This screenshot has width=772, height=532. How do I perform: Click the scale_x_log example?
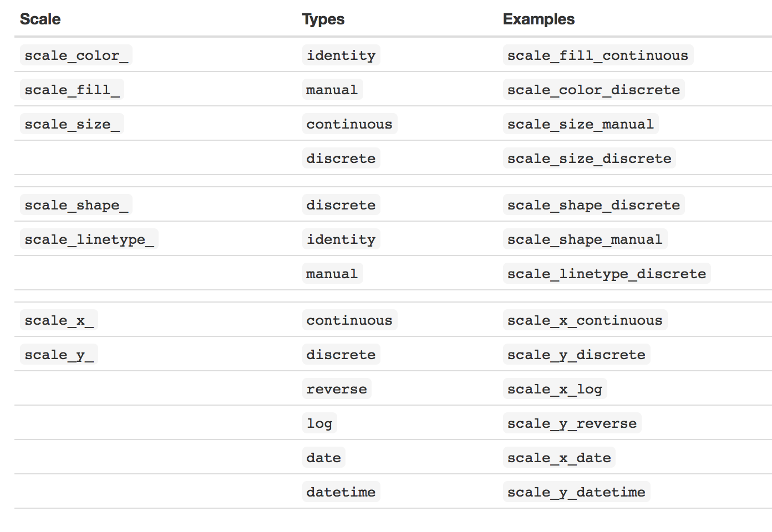tap(555, 389)
